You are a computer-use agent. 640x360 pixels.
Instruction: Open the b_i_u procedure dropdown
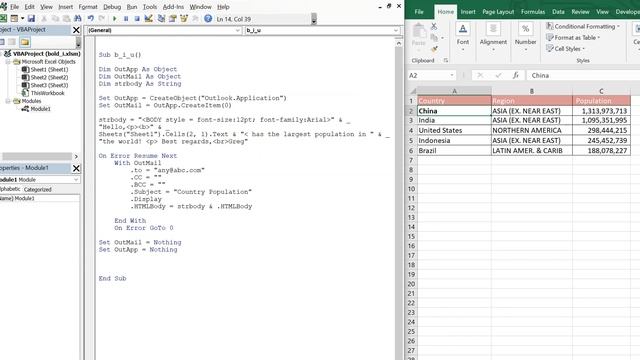[x=396, y=30]
